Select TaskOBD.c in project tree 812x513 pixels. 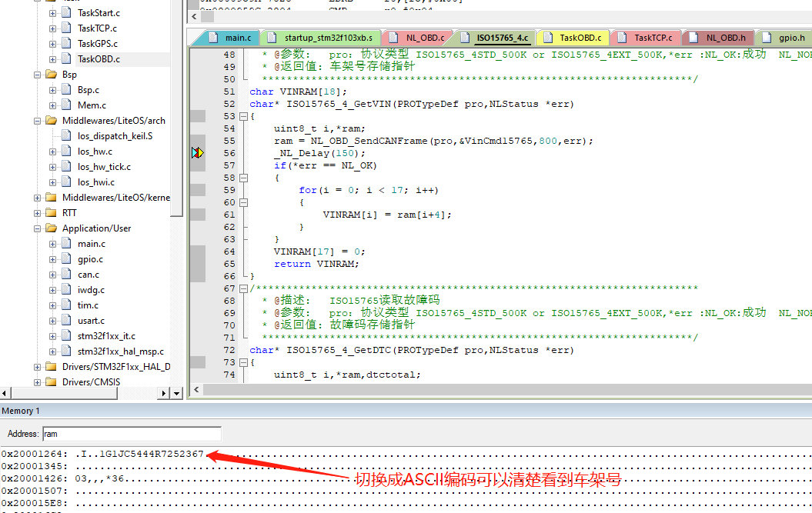[x=99, y=59]
